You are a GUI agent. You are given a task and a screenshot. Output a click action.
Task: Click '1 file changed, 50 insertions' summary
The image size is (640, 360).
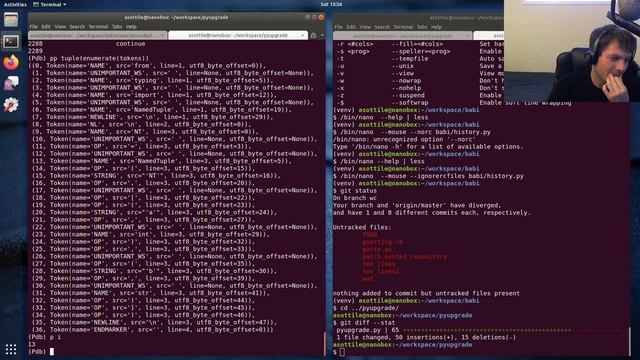click(426, 337)
